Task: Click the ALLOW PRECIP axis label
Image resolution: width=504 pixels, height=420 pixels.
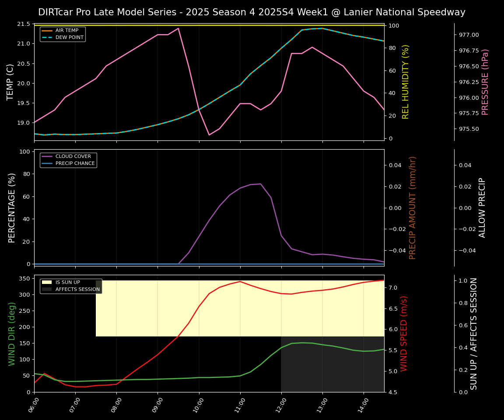Action: [x=482, y=207]
